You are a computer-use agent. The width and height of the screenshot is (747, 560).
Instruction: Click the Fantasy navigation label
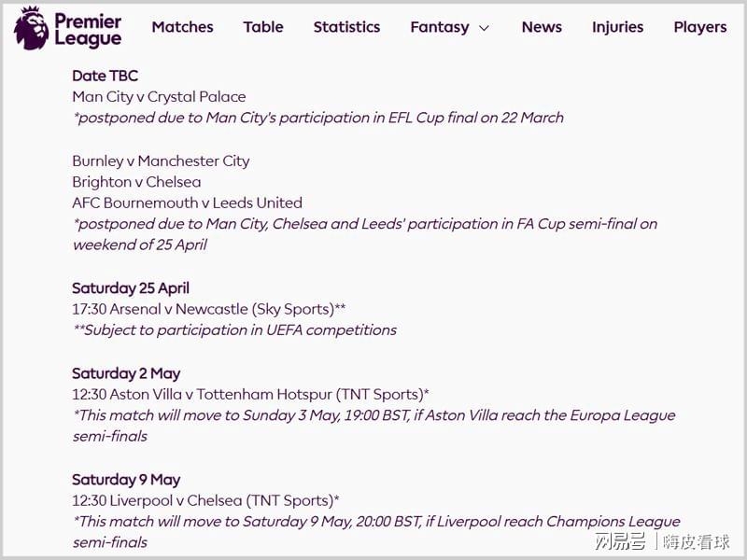coord(439,27)
